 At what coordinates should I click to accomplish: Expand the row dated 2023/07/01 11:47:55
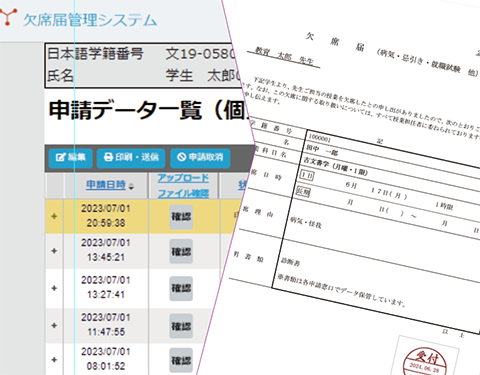click(x=54, y=325)
